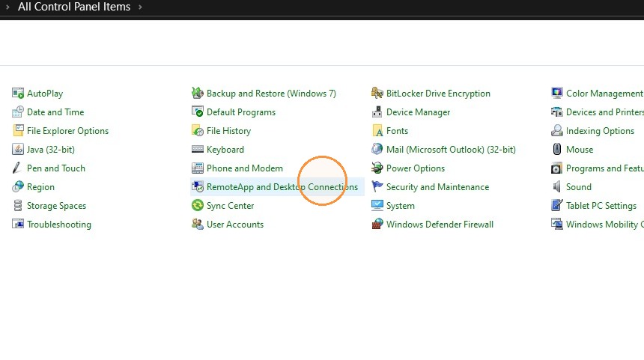Open the Default Programs link

point(241,112)
